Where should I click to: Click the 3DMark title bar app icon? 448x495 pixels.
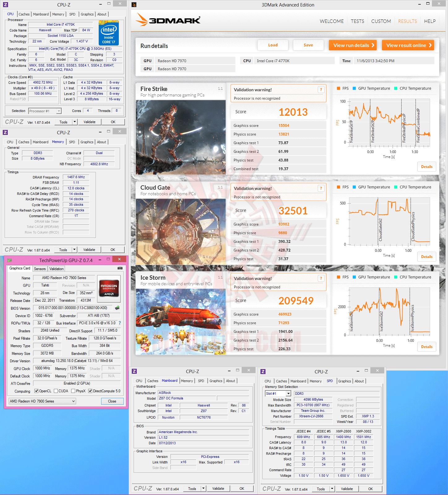click(134, 5)
